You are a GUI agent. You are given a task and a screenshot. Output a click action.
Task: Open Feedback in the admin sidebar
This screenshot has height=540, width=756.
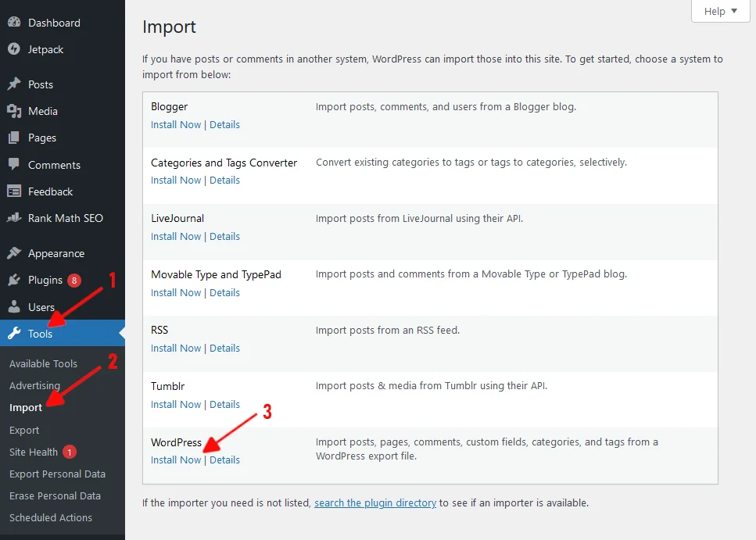(x=50, y=191)
